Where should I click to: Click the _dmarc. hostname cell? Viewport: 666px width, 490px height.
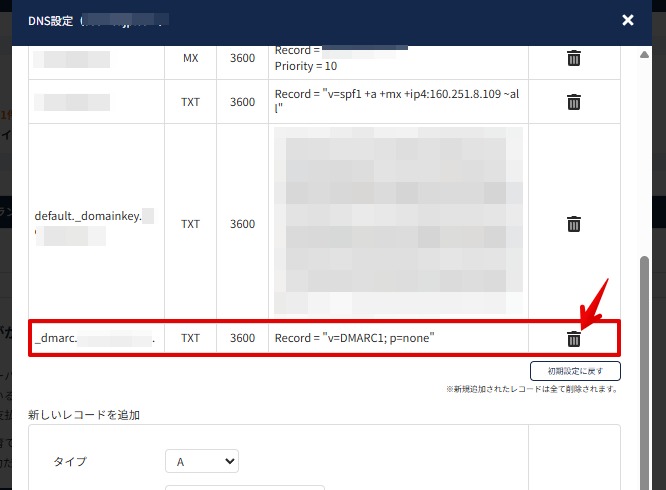(95, 339)
